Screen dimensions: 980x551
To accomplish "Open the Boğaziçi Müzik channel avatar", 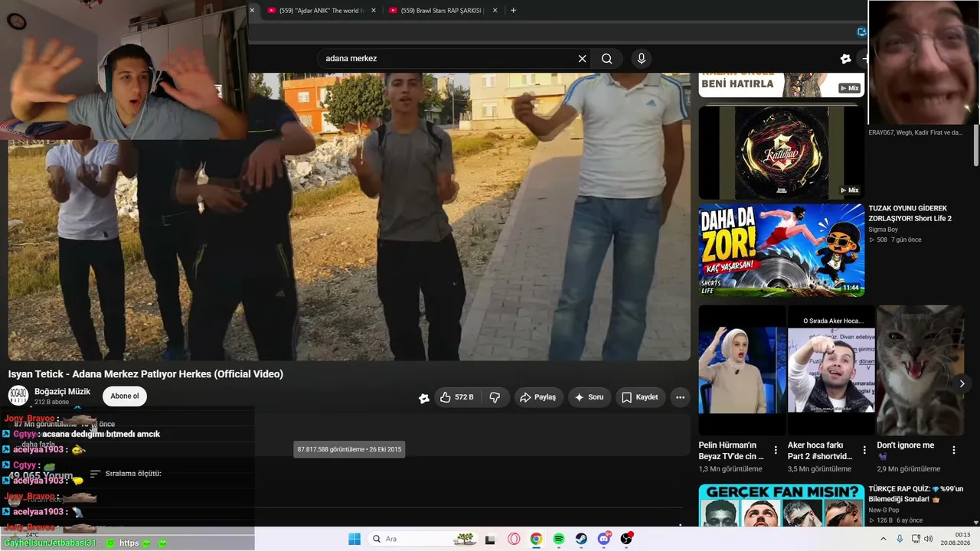I will [18, 396].
